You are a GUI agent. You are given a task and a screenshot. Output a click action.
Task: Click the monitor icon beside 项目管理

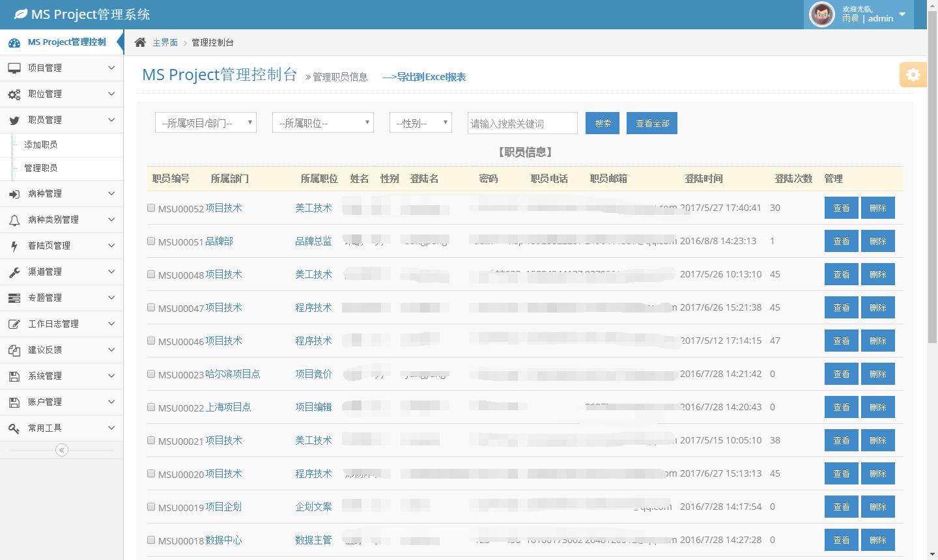[14, 68]
